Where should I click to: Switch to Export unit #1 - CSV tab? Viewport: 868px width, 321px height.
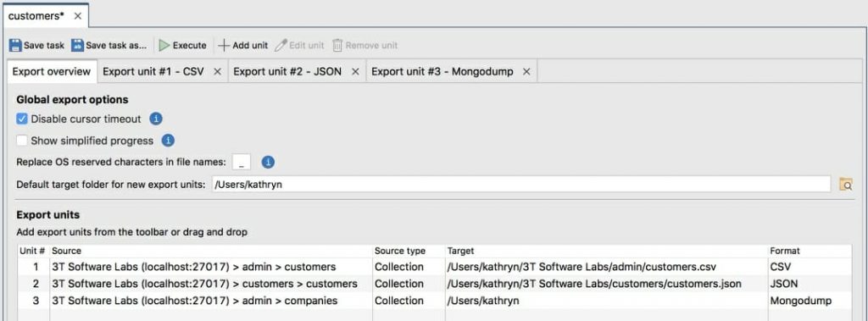pyautogui.click(x=153, y=71)
